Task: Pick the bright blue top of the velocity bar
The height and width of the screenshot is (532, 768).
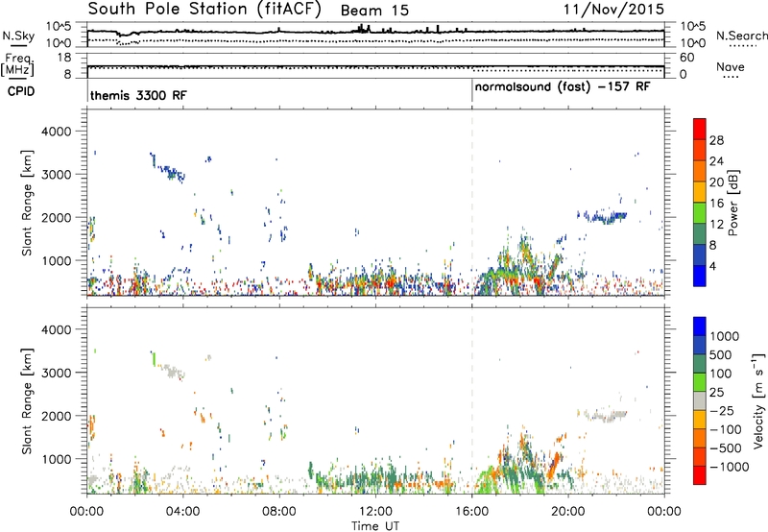Action: pos(700,326)
